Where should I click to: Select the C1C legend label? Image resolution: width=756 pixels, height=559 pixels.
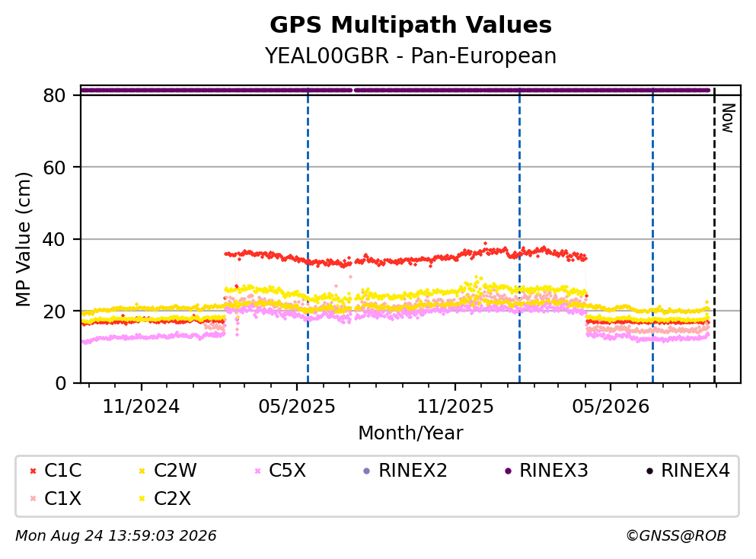coord(63,470)
